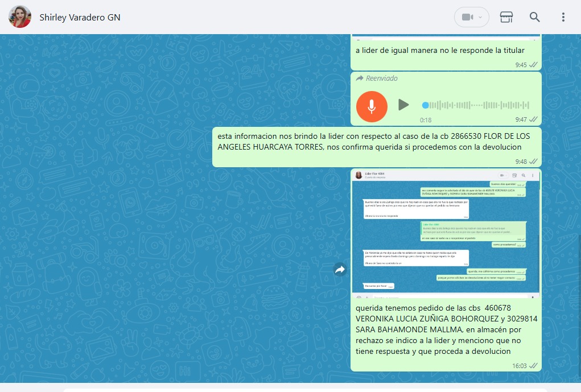Screen dimensions: 581x392
Task: Click the Shirley Varadero GN contact name
Action: [80, 17]
